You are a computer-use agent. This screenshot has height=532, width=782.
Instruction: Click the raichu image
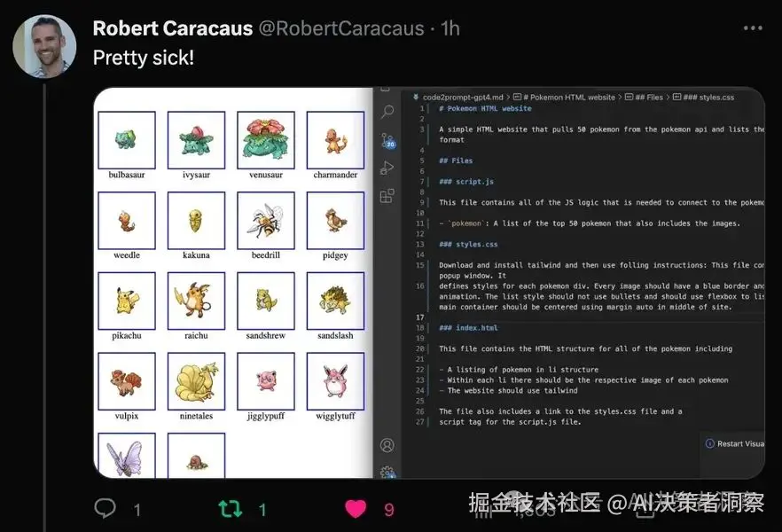coord(196,301)
